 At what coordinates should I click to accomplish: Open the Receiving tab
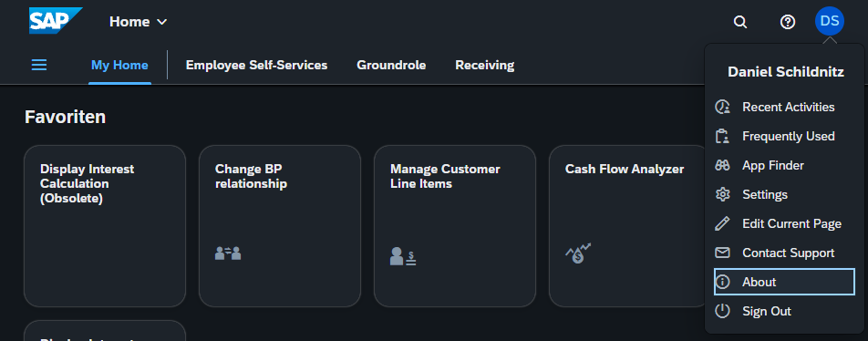point(484,66)
